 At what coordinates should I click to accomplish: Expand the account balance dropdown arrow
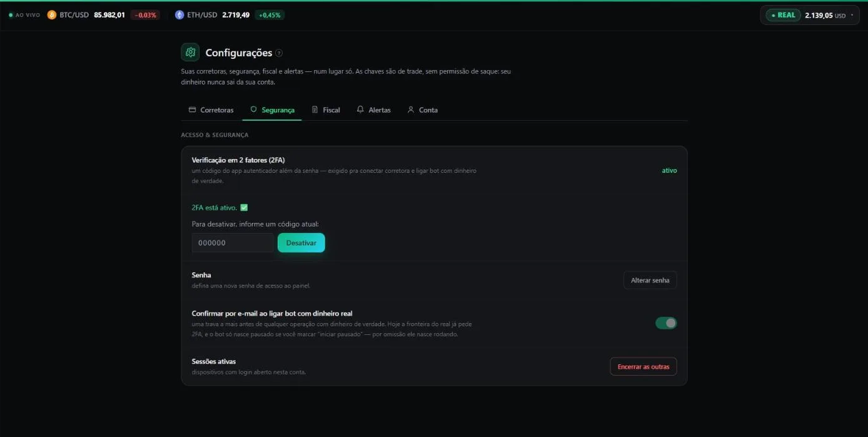pos(852,15)
